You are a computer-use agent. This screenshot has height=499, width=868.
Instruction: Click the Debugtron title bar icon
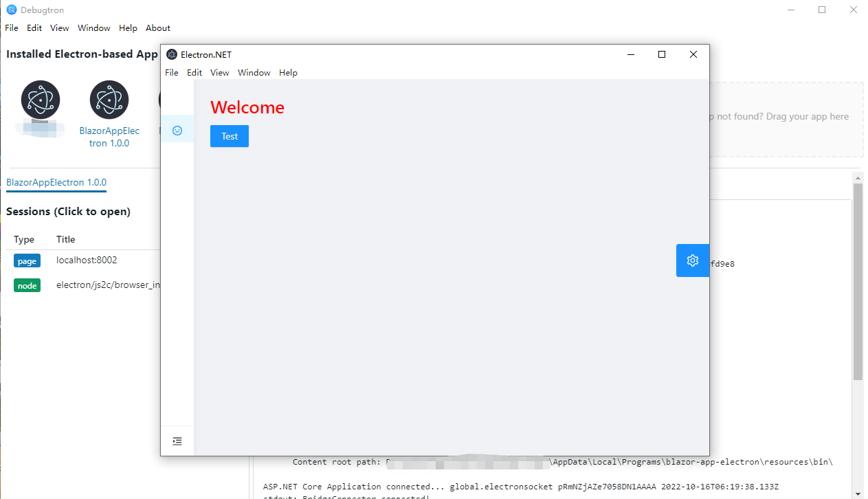click(11, 10)
